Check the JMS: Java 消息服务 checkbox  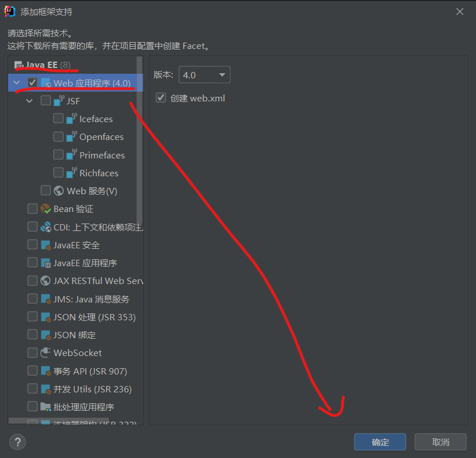(32, 299)
